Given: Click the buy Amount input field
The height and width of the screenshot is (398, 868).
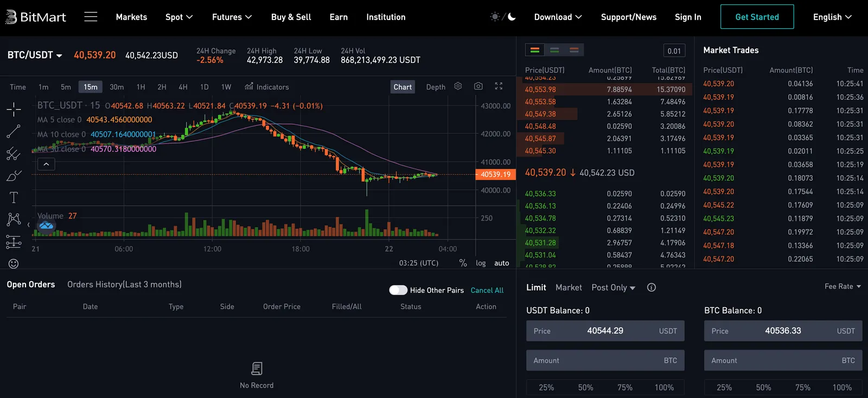Looking at the screenshot, I should pyautogui.click(x=605, y=361).
